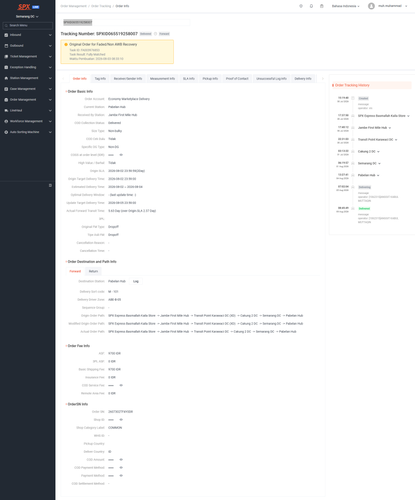Reveal COD Service Fee with eye icon

[x=121, y=385]
